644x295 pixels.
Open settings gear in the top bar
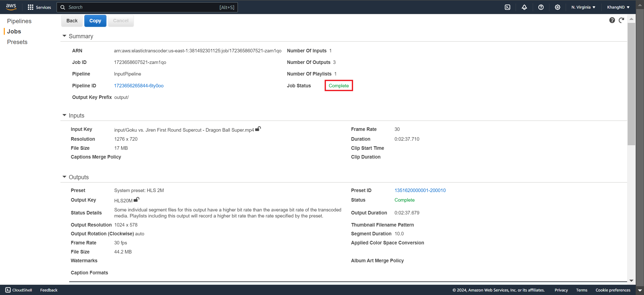tap(557, 7)
